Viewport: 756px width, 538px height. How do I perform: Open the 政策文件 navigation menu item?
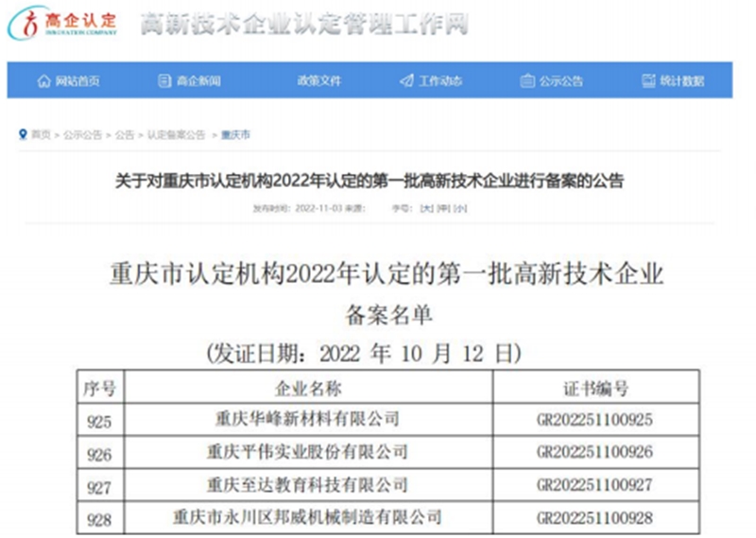(x=319, y=81)
